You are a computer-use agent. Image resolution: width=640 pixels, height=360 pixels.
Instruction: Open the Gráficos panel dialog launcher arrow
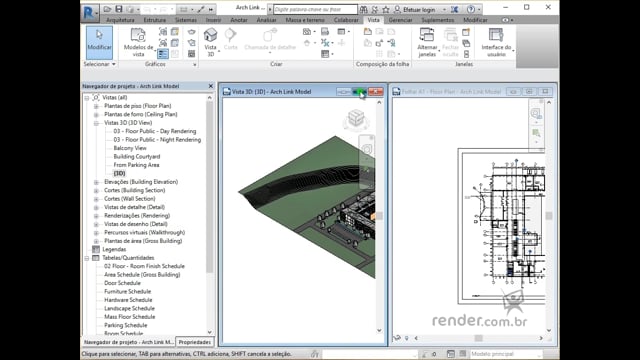pos(195,64)
